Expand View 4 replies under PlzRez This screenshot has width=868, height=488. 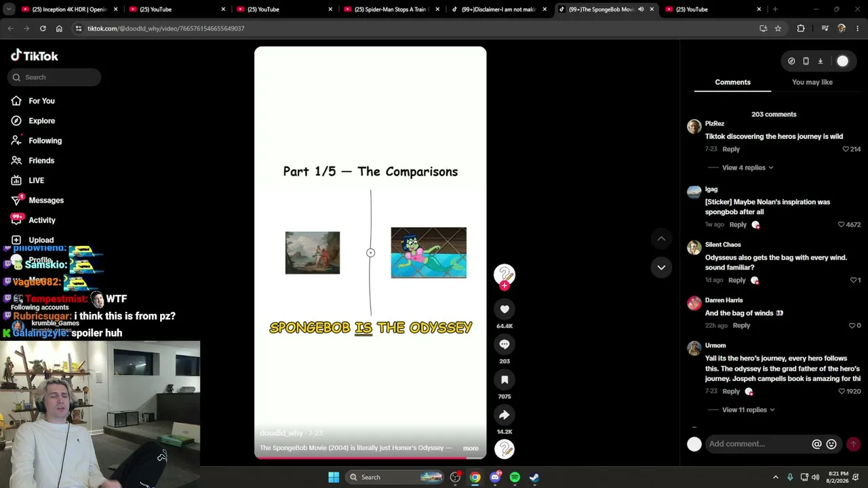[x=747, y=167]
